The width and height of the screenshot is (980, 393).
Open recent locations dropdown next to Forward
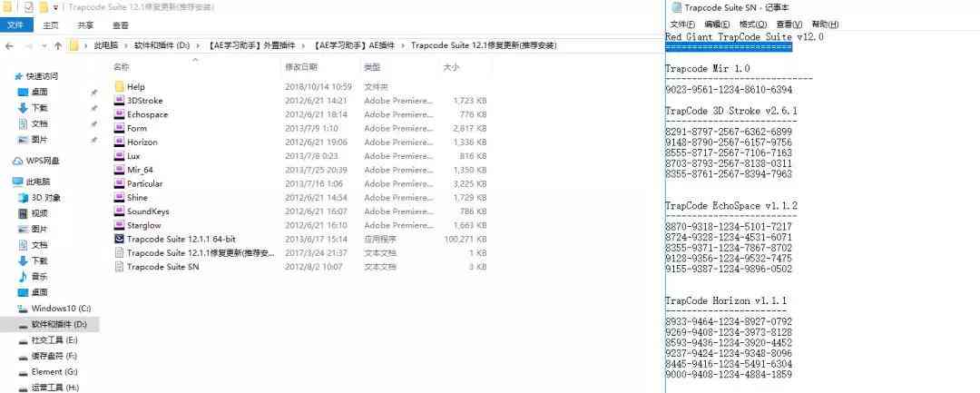tap(44, 45)
